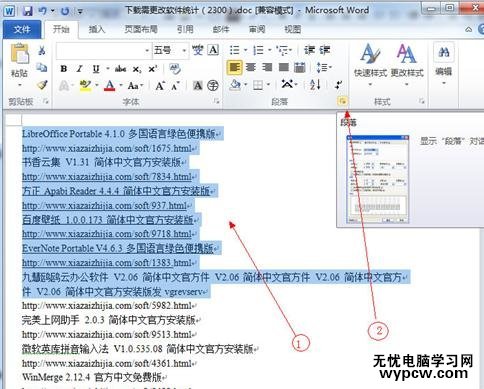
Task: Click the numbered list icon
Action: 258,50
